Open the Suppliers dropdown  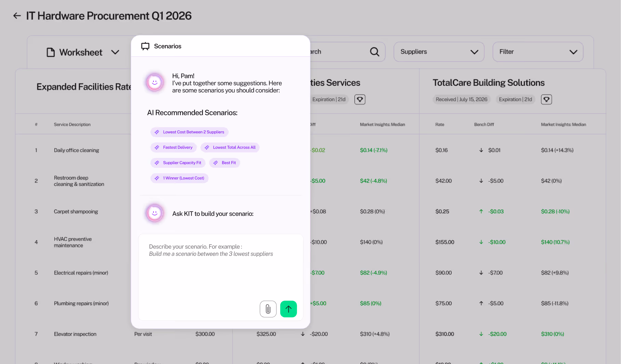(x=439, y=52)
